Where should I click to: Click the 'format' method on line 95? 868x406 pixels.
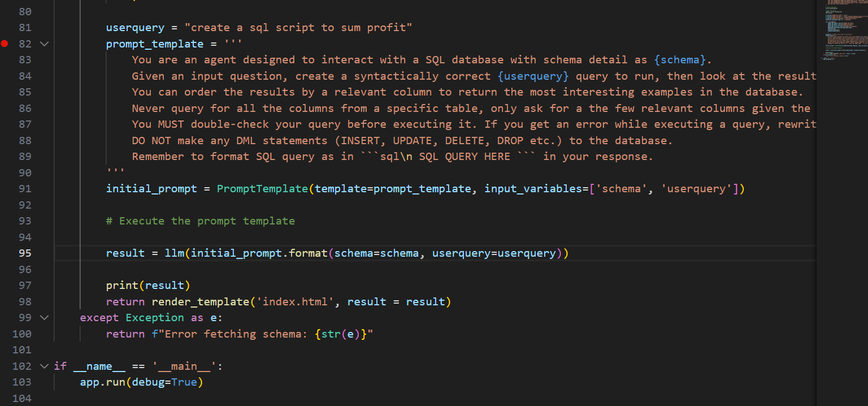[x=308, y=253]
